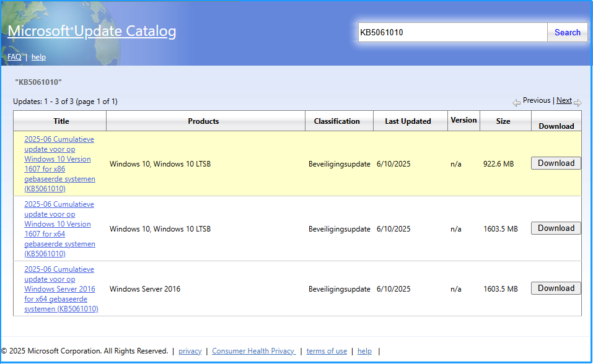Sort by Last Updated column header
Viewport: 593px width, 364px height.
[x=408, y=121]
